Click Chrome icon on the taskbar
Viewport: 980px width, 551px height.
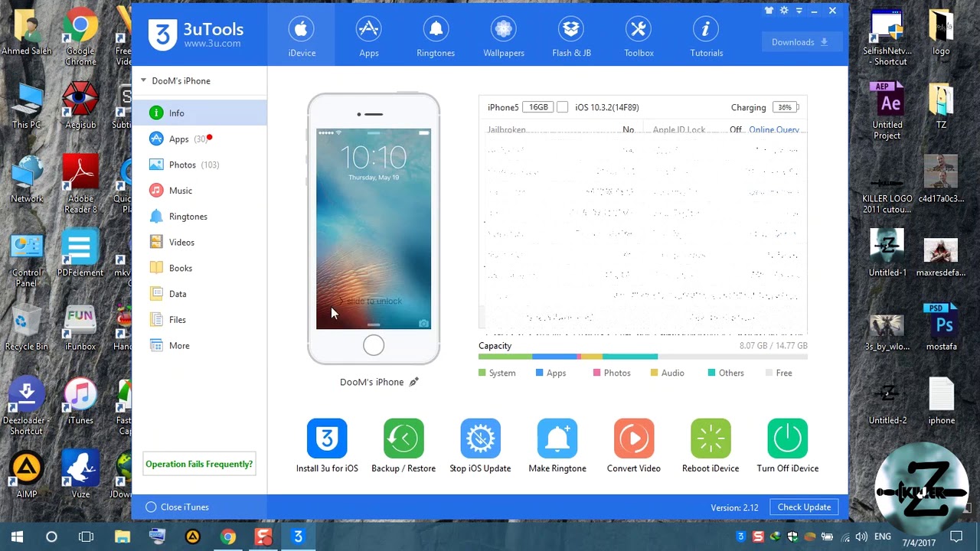point(227,536)
